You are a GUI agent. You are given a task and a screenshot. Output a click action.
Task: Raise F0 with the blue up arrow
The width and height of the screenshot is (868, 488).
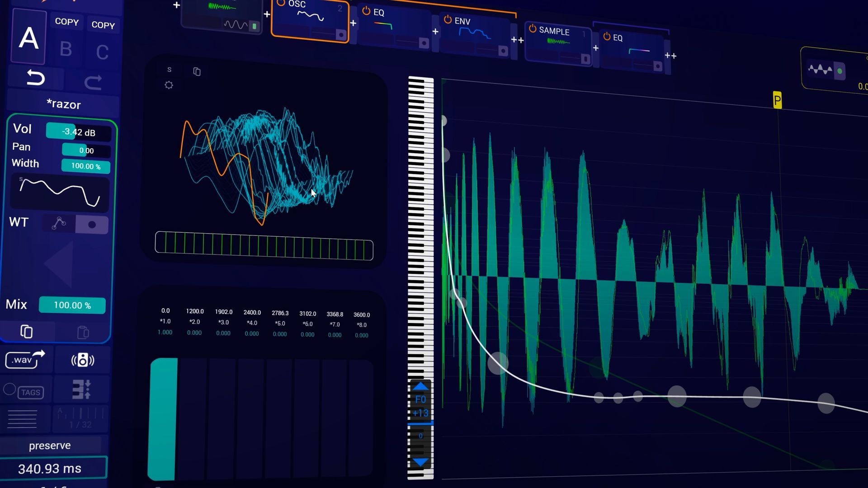pos(420,387)
